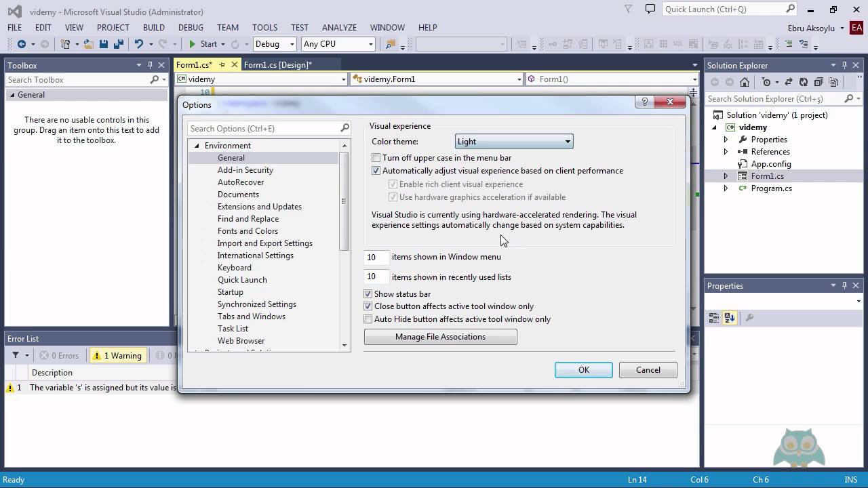
Task: Click the user account EA avatar
Action: (x=856, y=28)
